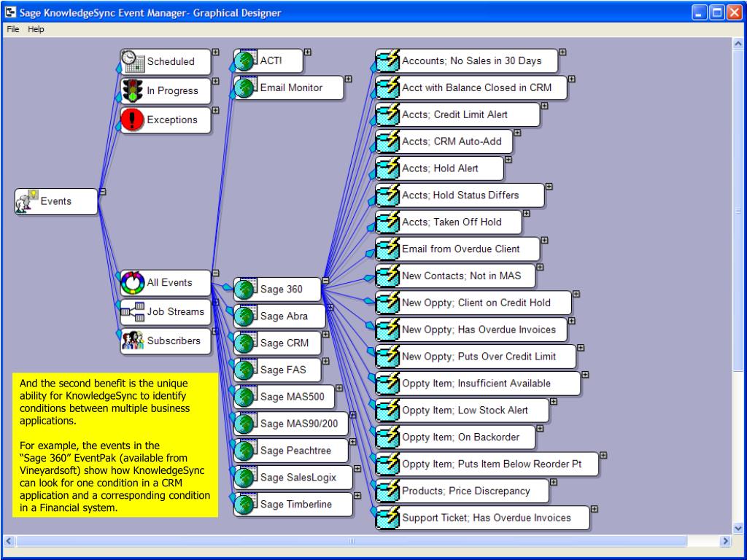747x560 pixels.
Task: Expand the Sage SalesLogix node
Action: 357,469
